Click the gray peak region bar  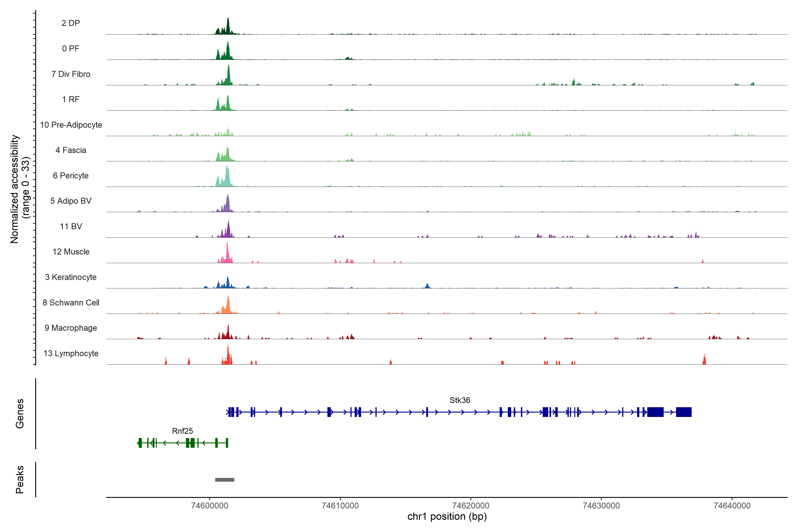[225, 480]
